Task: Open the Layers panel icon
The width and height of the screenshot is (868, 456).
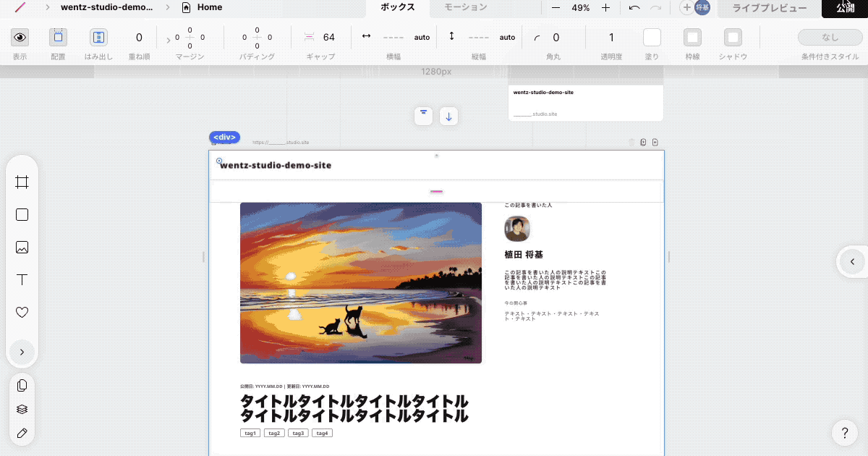Action: coord(22,408)
